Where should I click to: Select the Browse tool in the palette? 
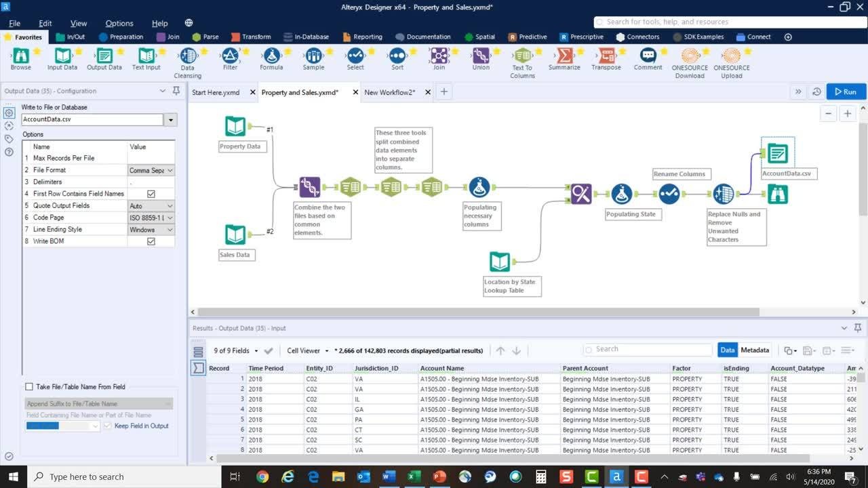tap(20, 56)
